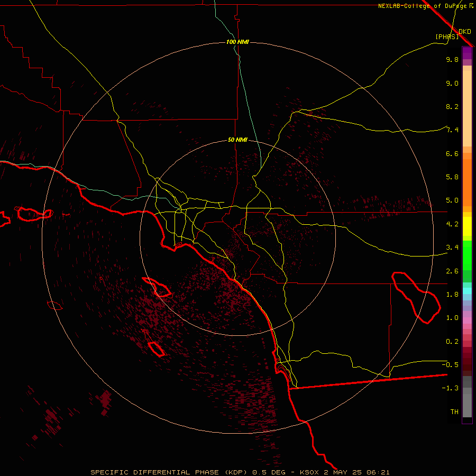Pick the cyan band on the color scale
The image size is (476, 476).
[x=467, y=291]
